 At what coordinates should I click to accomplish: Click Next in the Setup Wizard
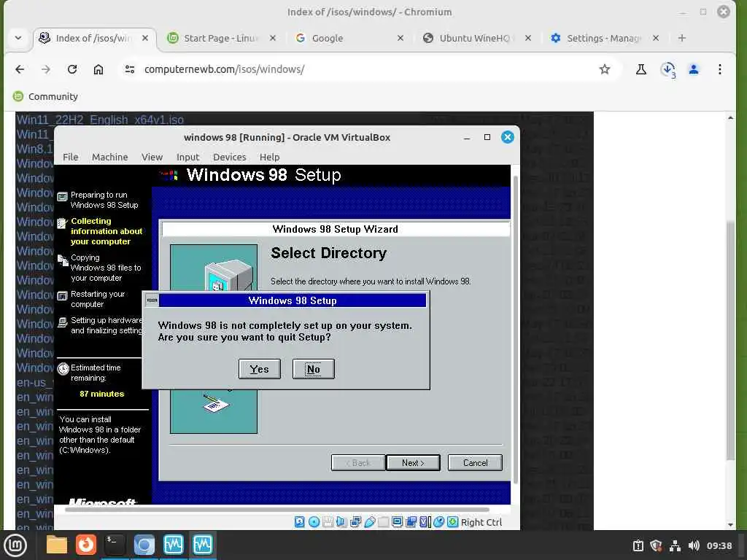(413, 463)
